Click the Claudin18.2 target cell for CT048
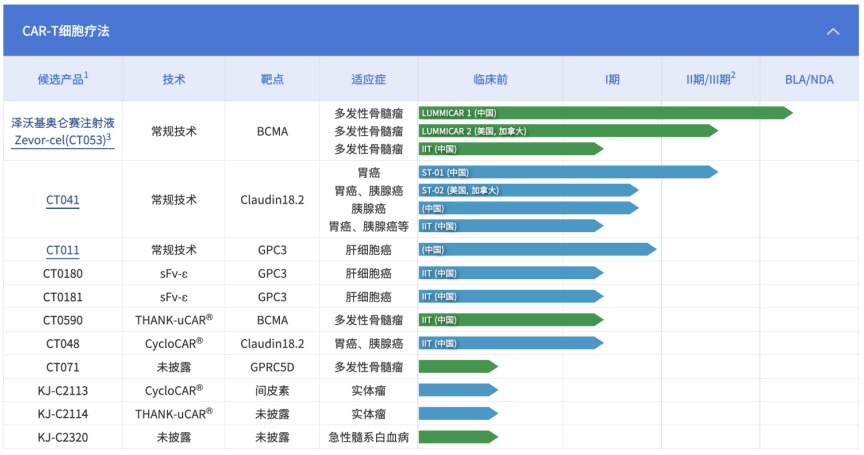Screen dimensions: 864x455 272,343
